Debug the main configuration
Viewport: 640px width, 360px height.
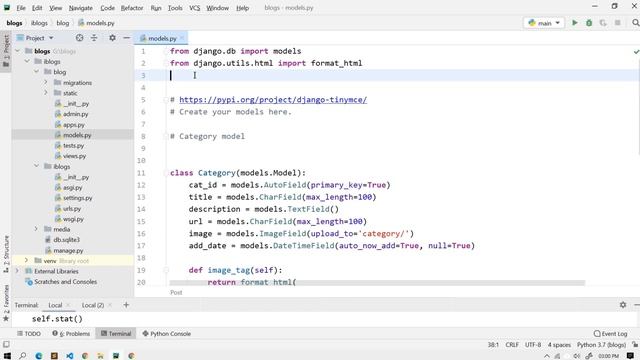pyautogui.click(x=589, y=23)
